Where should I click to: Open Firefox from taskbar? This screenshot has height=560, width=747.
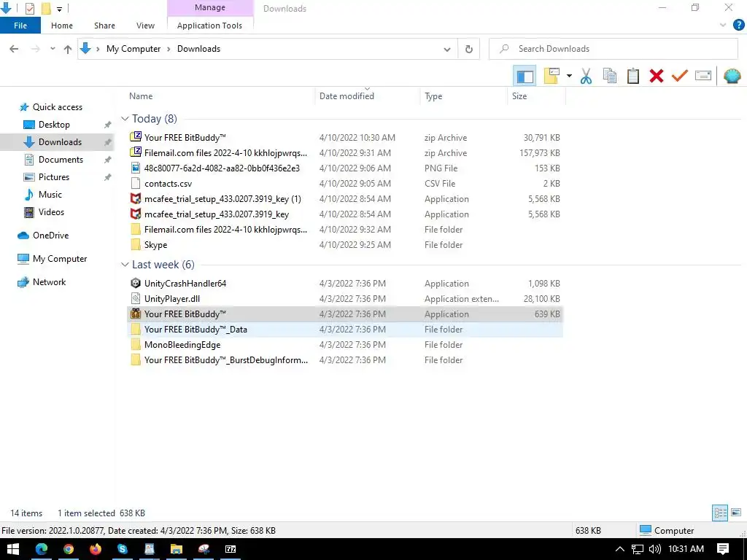96,549
